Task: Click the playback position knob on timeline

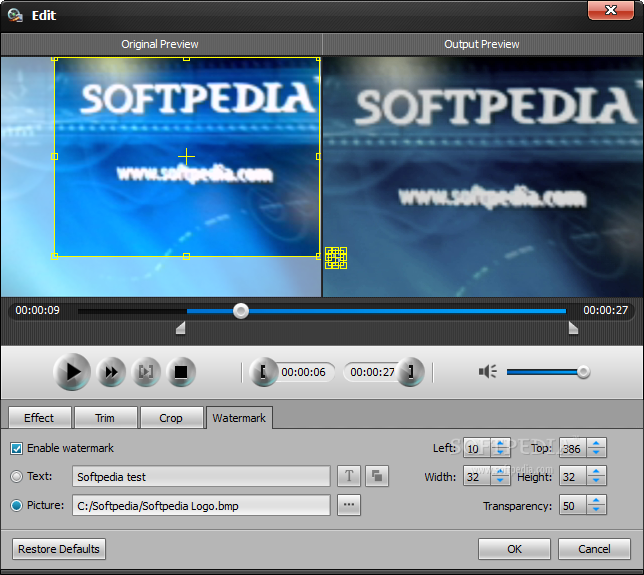Action: [241, 311]
